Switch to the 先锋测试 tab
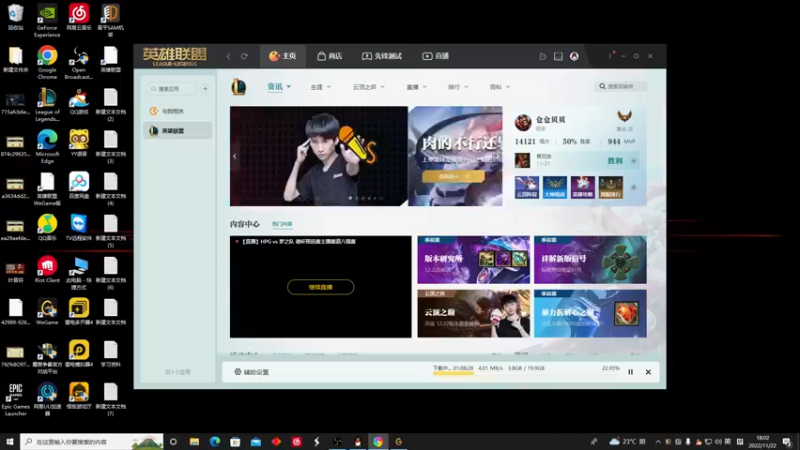 tap(382, 56)
